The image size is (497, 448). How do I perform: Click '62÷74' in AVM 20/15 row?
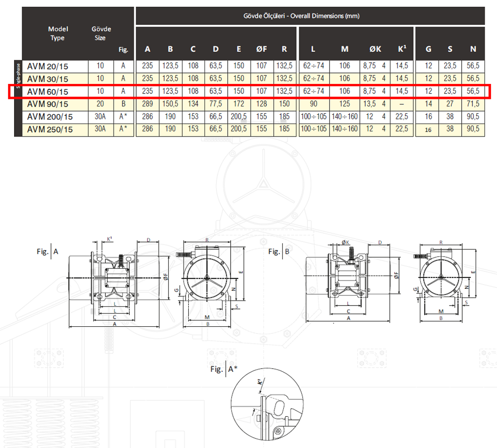tap(314, 66)
